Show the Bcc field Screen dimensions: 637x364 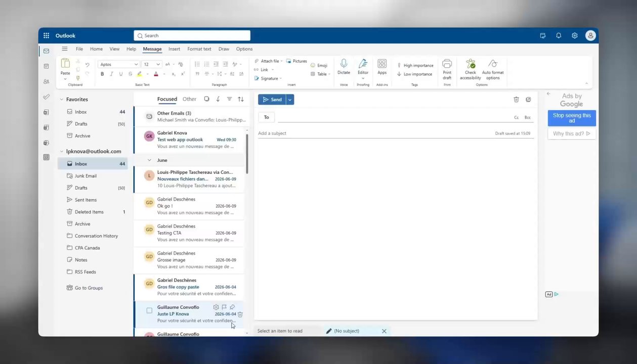[x=528, y=117]
